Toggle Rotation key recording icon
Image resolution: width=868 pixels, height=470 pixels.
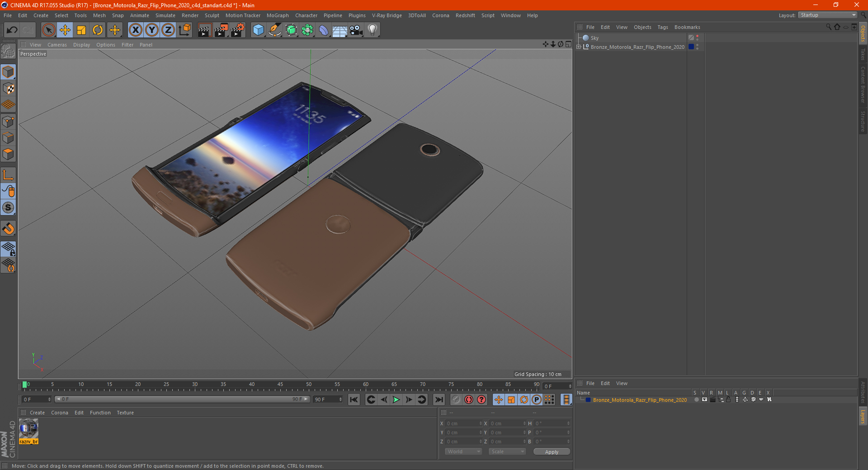[524, 399]
